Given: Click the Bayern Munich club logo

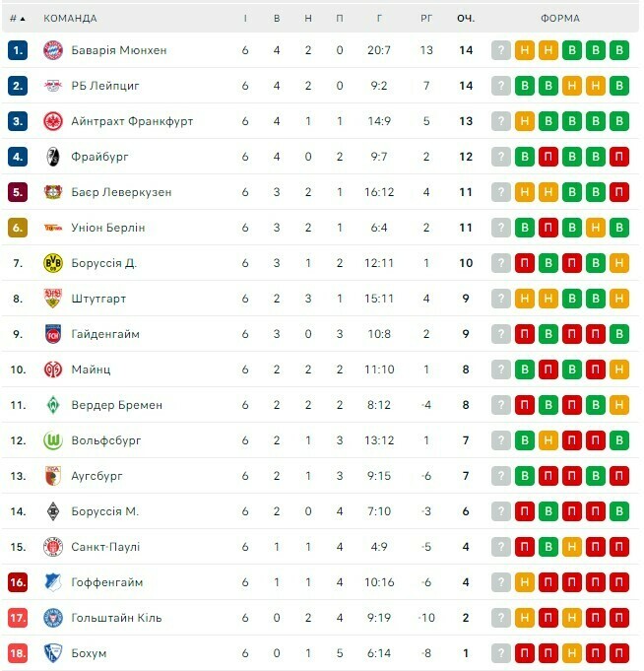Looking at the screenshot, I should point(53,50).
